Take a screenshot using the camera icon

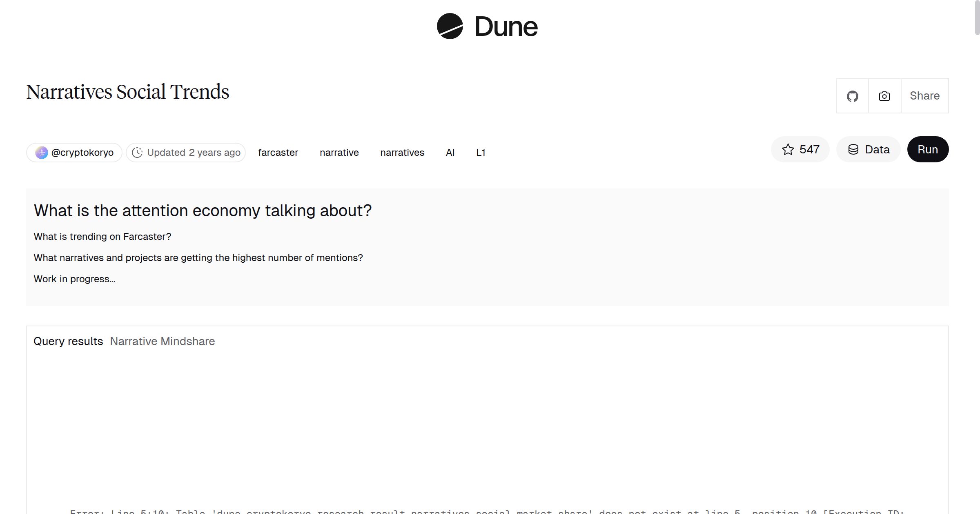pyautogui.click(x=884, y=96)
